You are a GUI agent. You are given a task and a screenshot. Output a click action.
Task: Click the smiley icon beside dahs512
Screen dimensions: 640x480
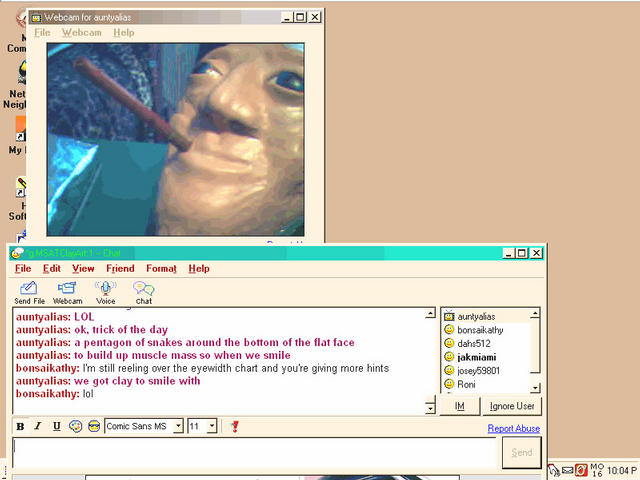coord(449,343)
